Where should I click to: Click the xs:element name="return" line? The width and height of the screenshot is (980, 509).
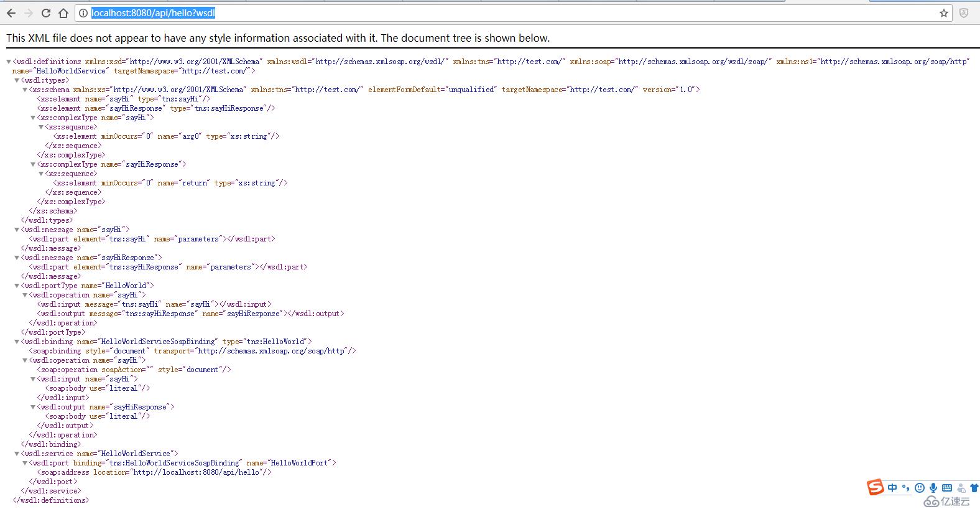170,183
